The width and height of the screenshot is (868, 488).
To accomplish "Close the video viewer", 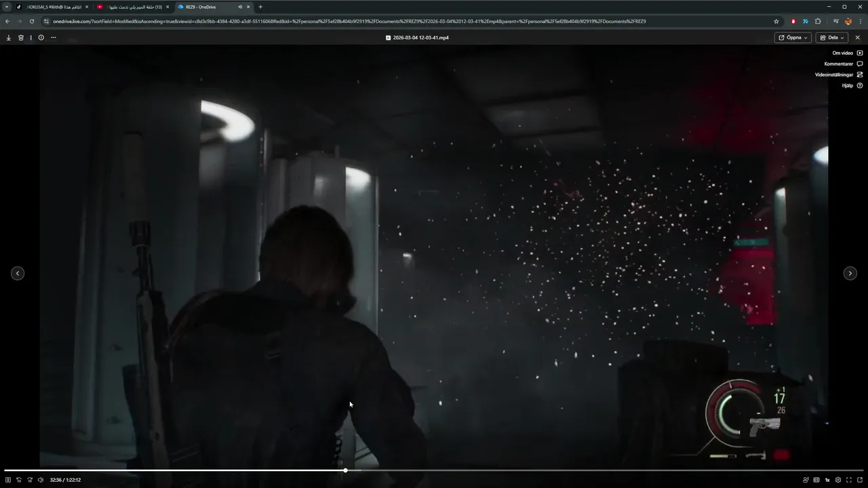I will tap(858, 37).
